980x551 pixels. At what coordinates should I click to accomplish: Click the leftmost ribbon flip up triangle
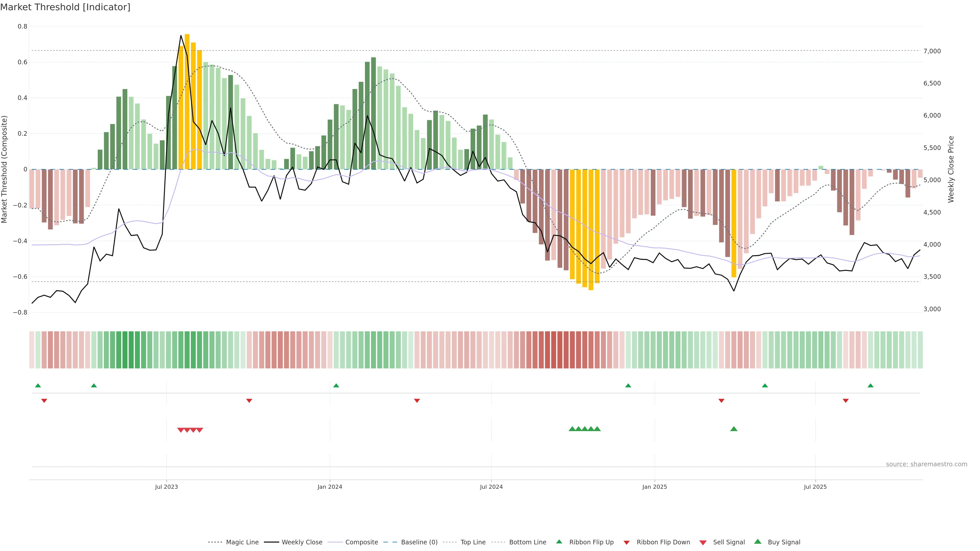click(x=38, y=386)
